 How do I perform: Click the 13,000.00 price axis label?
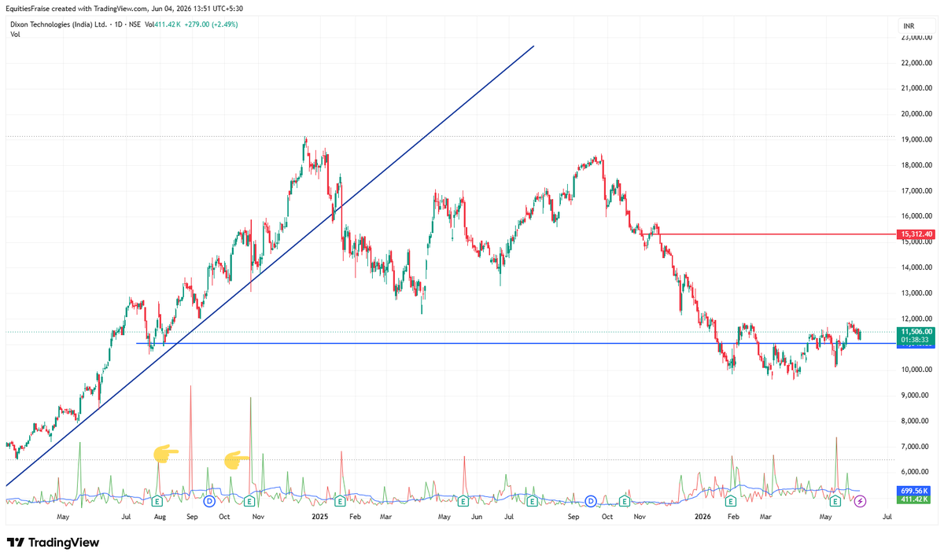tap(917, 293)
